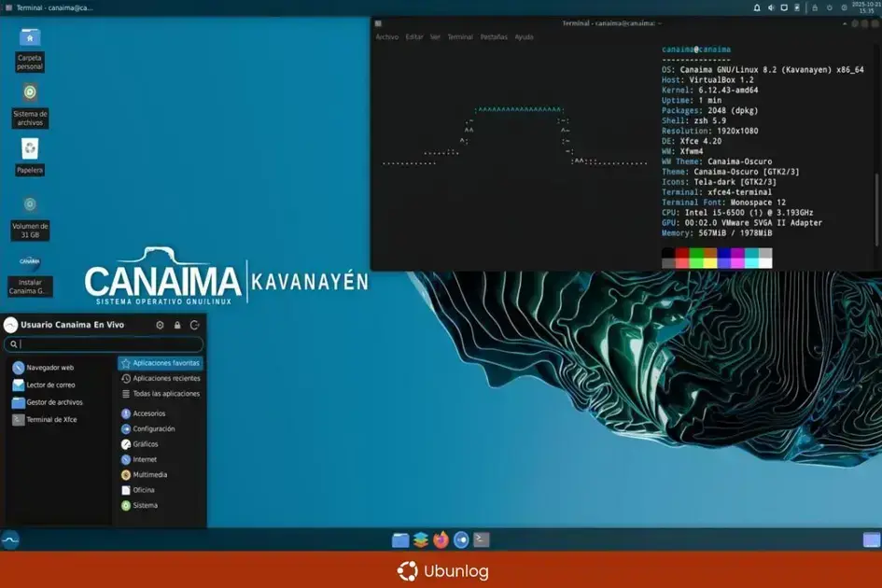Click the terminal text 'Terminal: xfce4-terminal'

[717, 192]
